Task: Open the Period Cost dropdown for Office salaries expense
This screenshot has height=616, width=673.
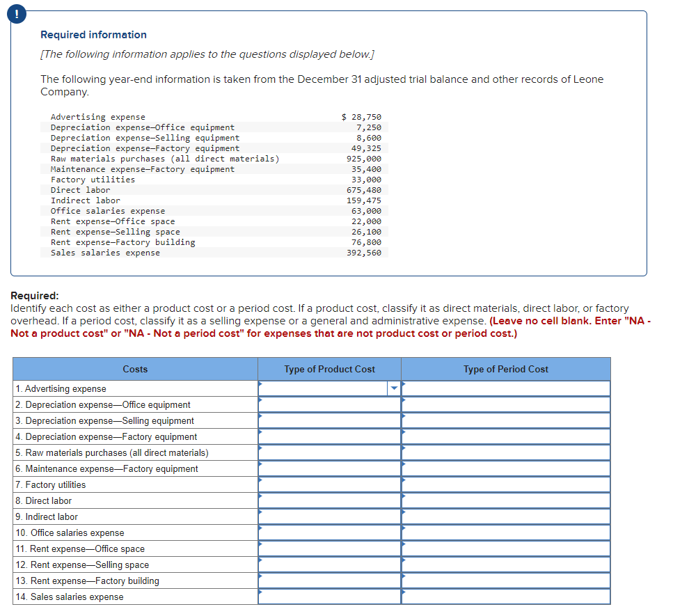Action: (506, 532)
